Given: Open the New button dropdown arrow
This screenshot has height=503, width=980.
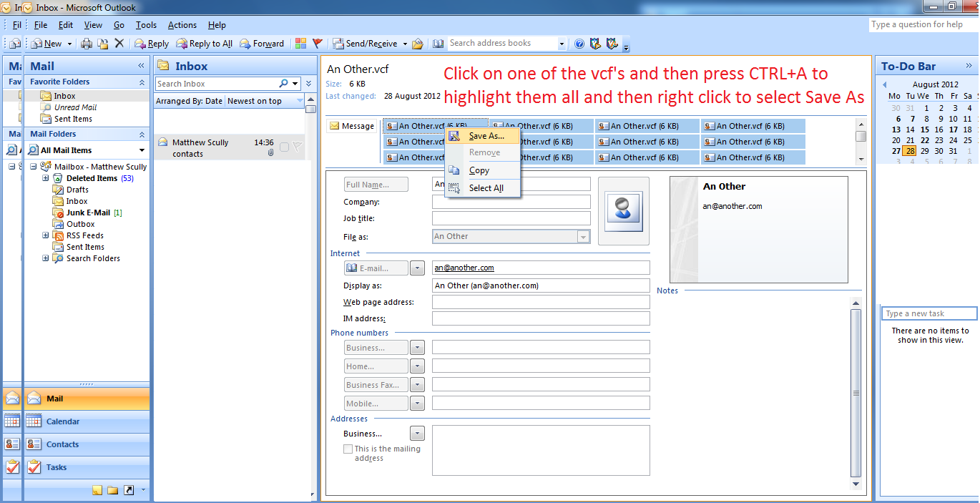Looking at the screenshot, I should click(x=69, y=44).
